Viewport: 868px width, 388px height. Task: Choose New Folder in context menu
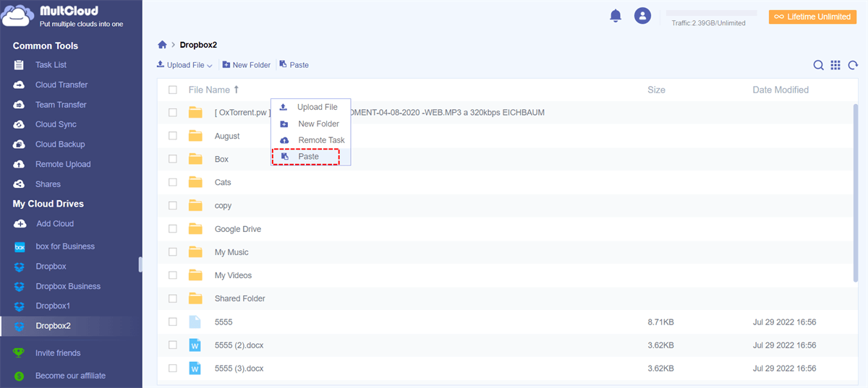coord(310,124)
